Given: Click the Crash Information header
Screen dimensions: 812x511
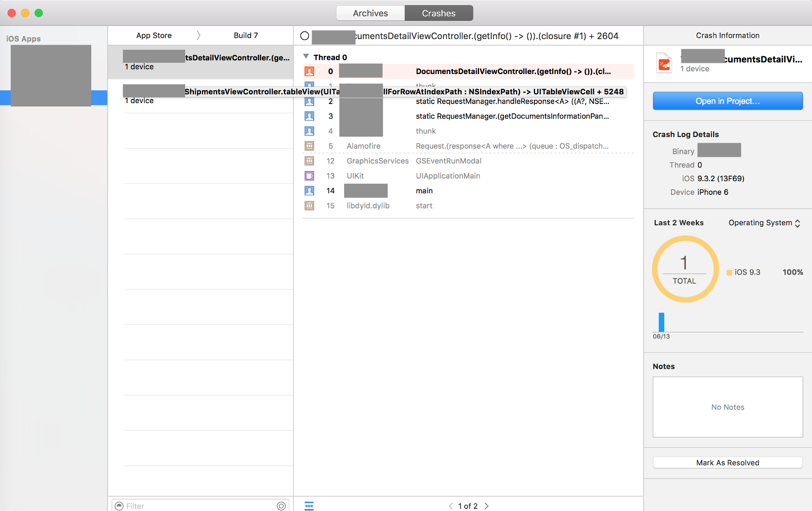Looking at the screenshot, I should point(727,36).
